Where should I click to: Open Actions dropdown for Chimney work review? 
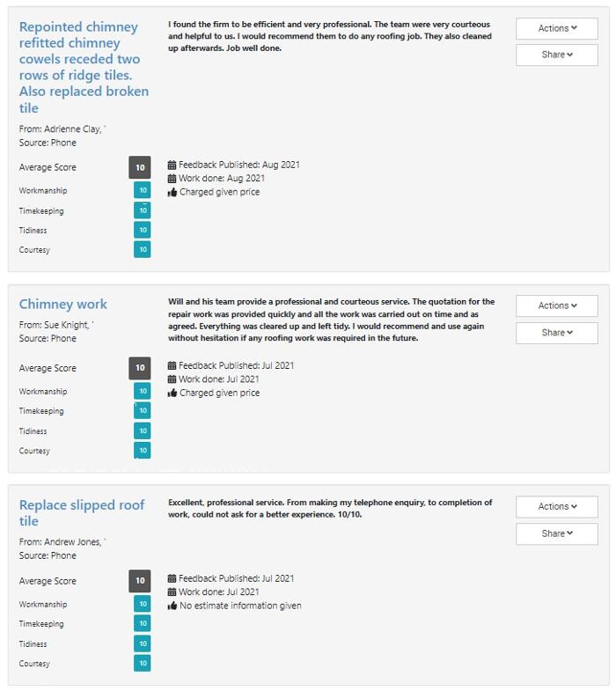pos(556,305)
